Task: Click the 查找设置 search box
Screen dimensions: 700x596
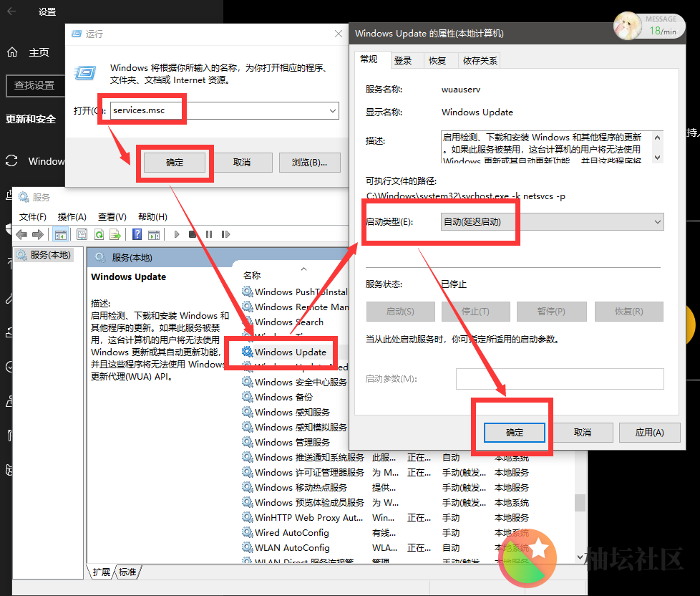Action: click(x=35, y=85)
